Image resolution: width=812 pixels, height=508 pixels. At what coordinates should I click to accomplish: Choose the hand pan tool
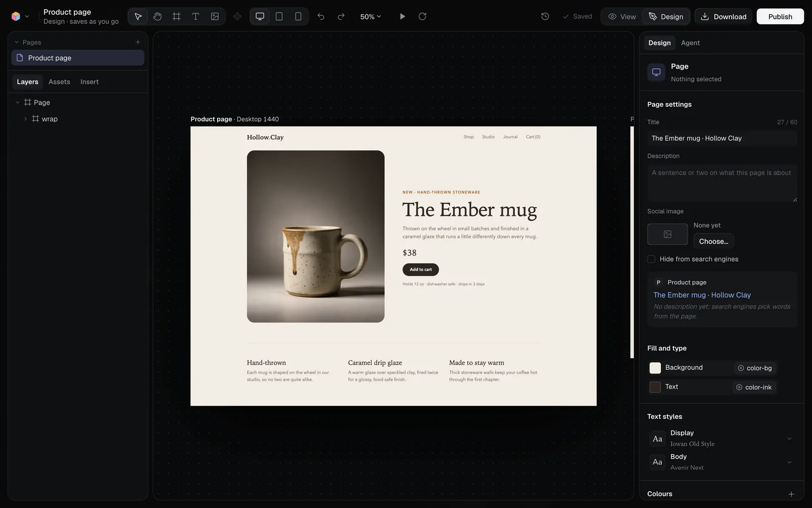157,16
